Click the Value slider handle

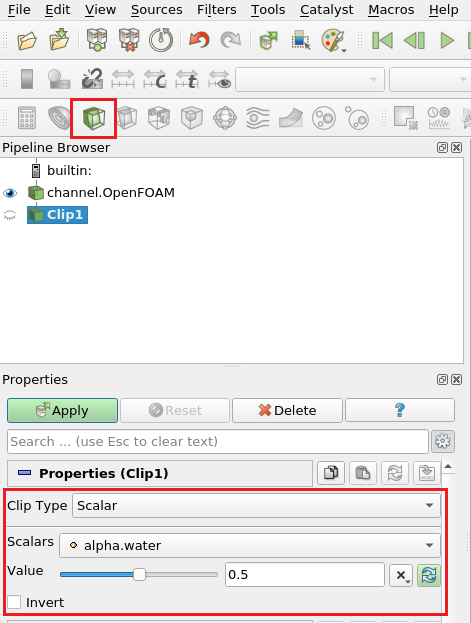(139, 574)
